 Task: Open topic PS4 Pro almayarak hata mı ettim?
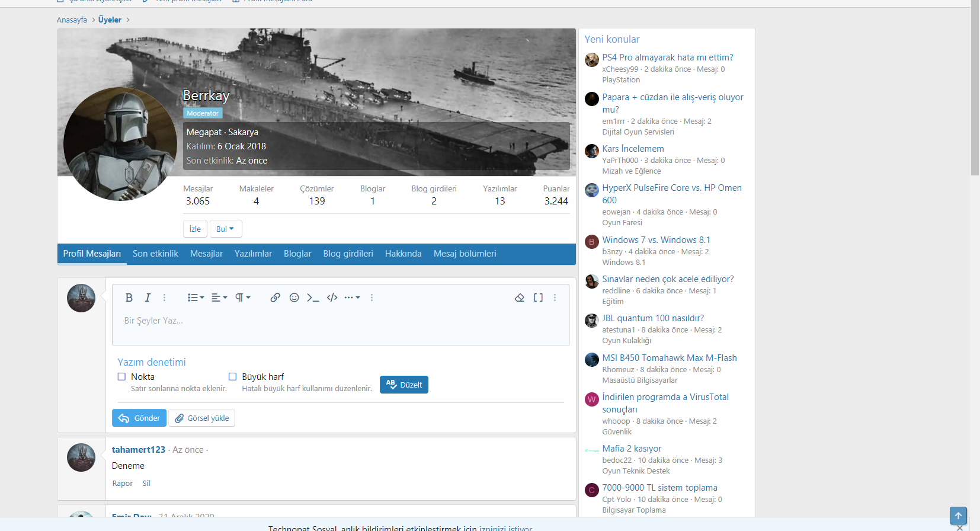tap(668, 57)
